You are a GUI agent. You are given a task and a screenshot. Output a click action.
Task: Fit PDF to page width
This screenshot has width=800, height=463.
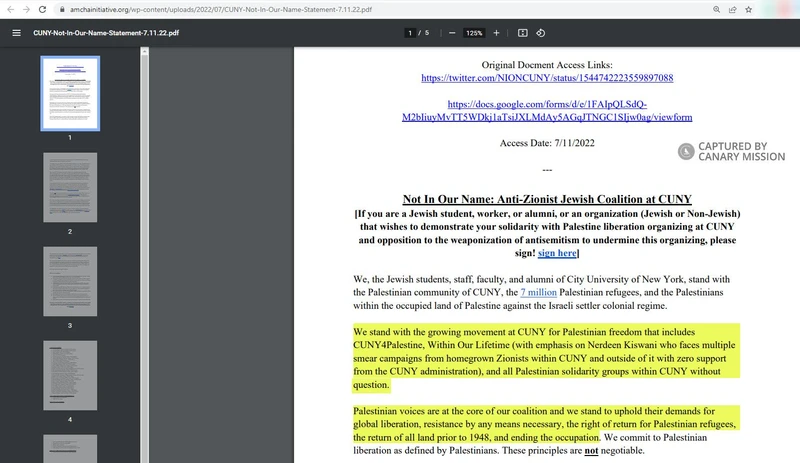pyautogui.click(x=522, y=33)
